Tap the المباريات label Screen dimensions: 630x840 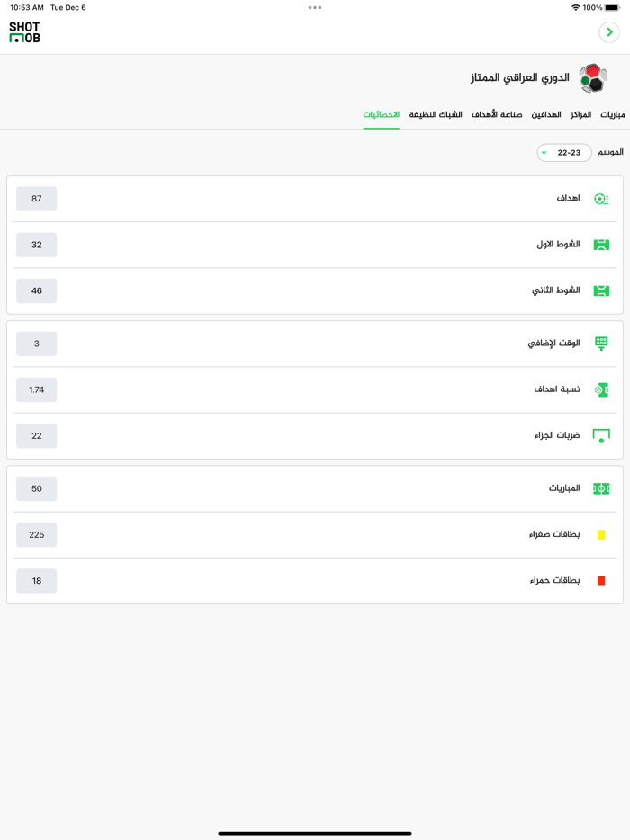pos(564,488)
